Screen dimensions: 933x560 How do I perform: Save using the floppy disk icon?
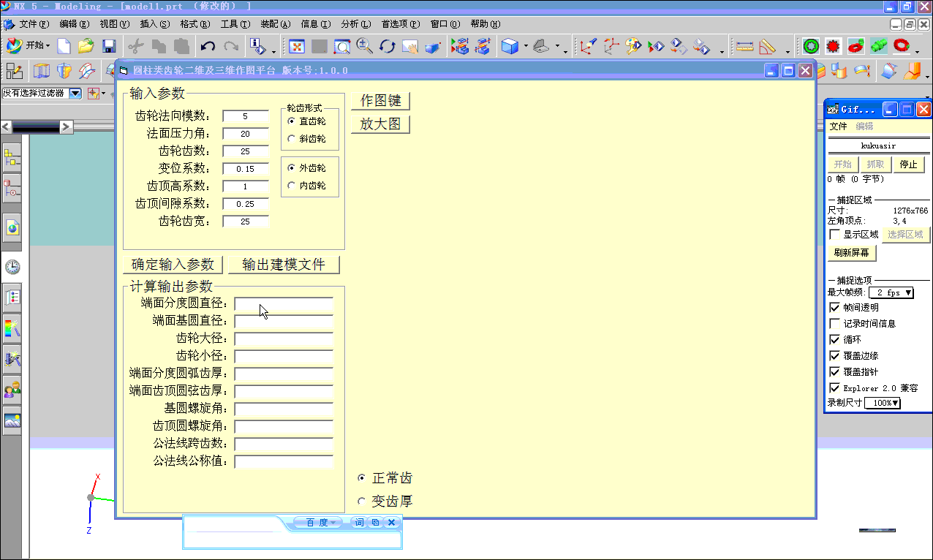[x=109, y=46]
